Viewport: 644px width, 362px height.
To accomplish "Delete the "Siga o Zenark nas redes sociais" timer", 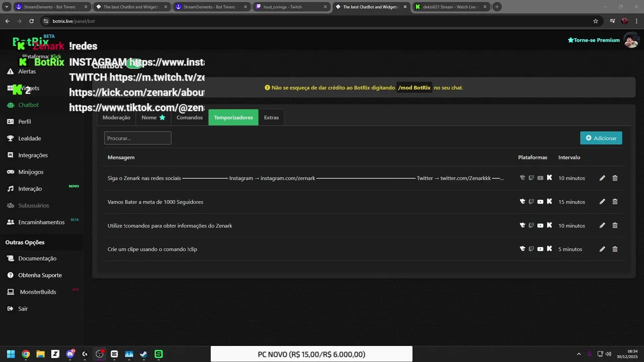I will tap(615, 178).
